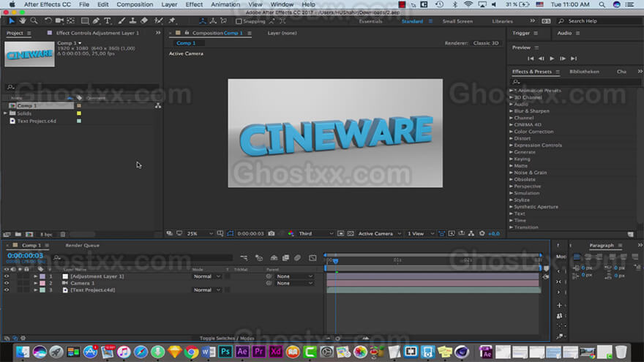Image resolution: width=644 pixels, height=362 pixels.
Task: Toggle the Snapping checkbox
Action: (x=239, y=21)
